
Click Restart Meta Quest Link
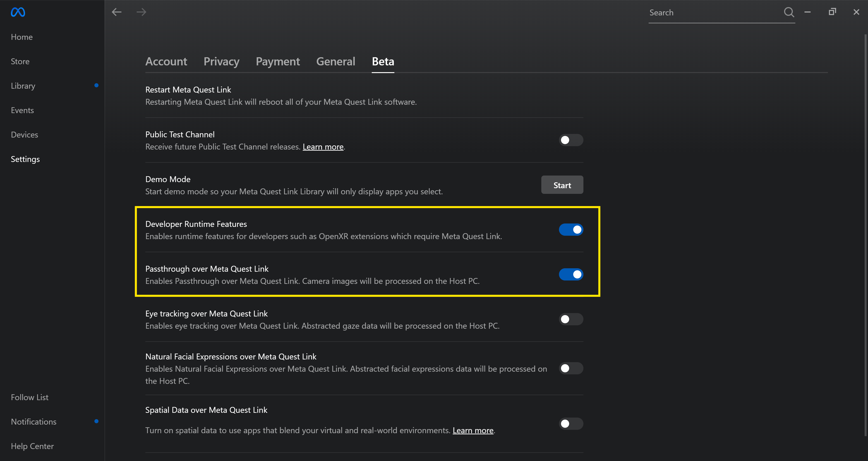[188, 90]
